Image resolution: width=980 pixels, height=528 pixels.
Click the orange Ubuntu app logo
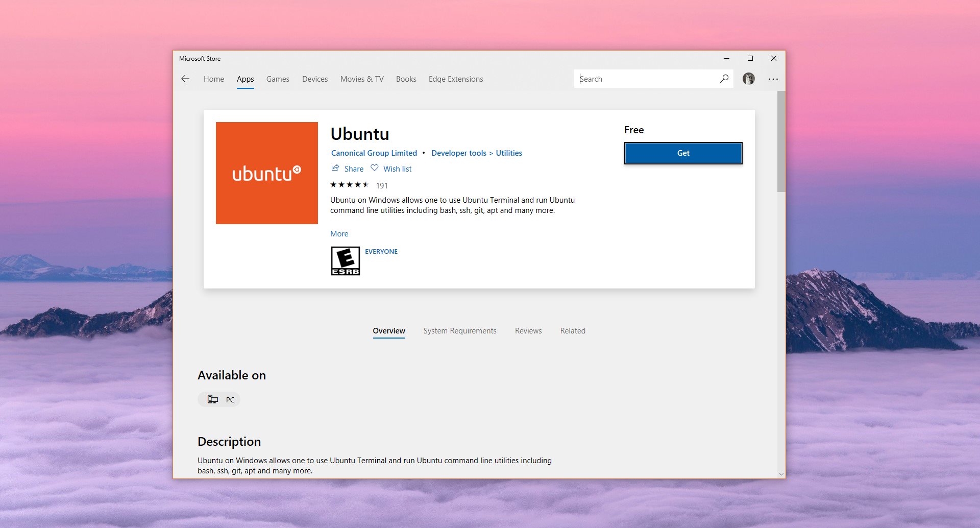point(267,173)
